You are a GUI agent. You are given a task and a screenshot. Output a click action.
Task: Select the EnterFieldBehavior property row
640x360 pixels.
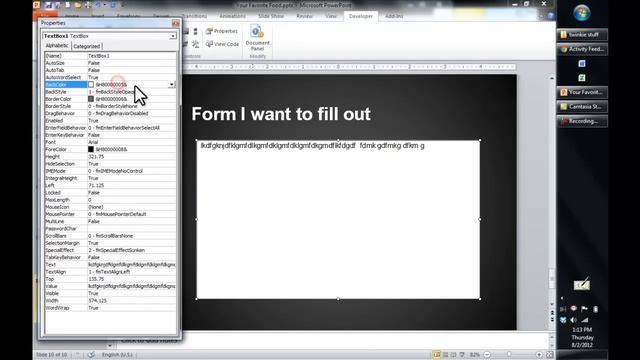coord(110,128)
